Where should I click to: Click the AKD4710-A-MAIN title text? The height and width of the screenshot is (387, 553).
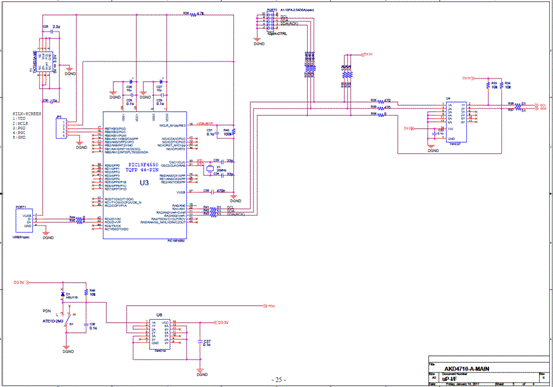467,369
